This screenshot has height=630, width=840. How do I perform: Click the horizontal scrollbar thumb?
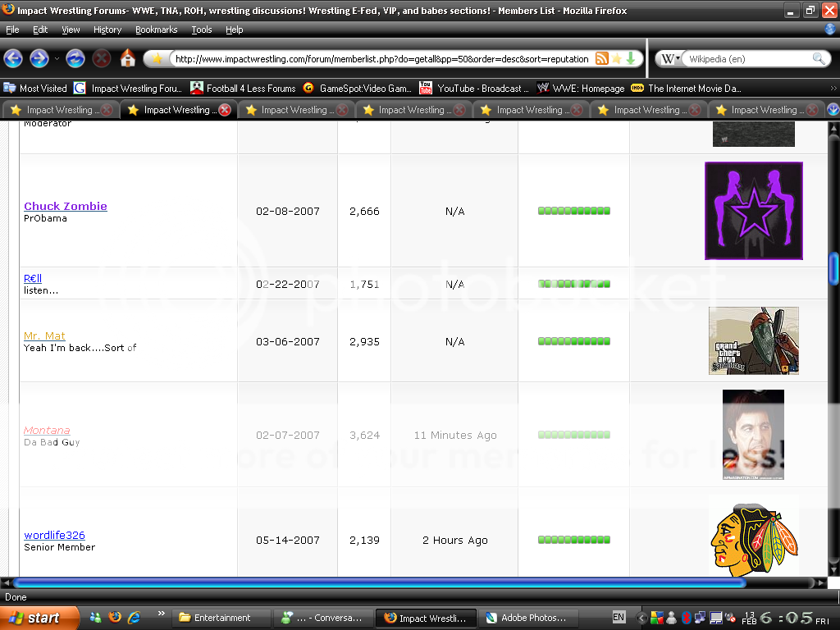[377, 583]
